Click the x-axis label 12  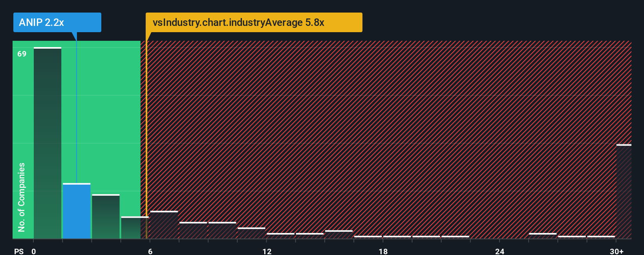pyautogui.click(x=267, y=251)
